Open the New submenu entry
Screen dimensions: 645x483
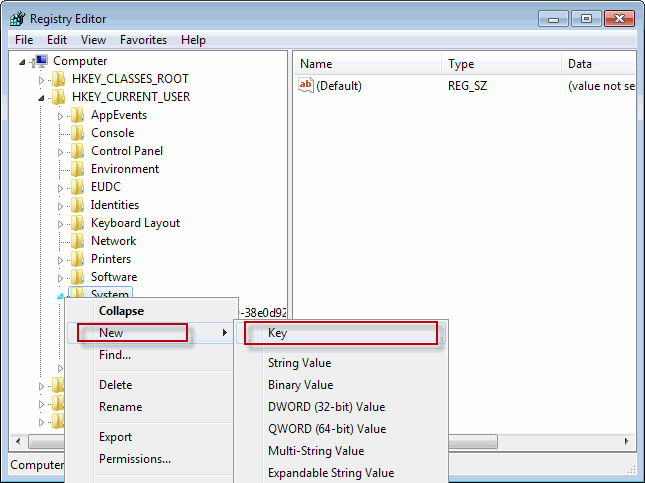pyautogui.click(x=150, y=332)
